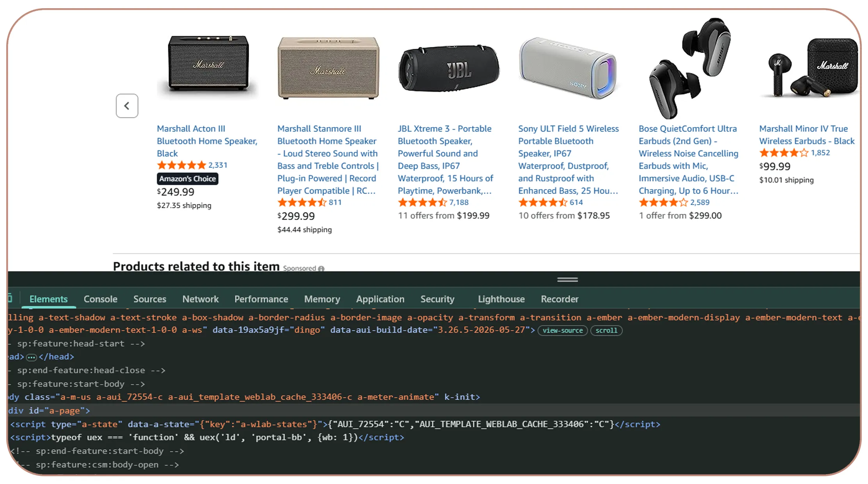Click the $27.35 shipping text
Image resolution: width=868 pixels, height=484 pixels.
point(184,206)
